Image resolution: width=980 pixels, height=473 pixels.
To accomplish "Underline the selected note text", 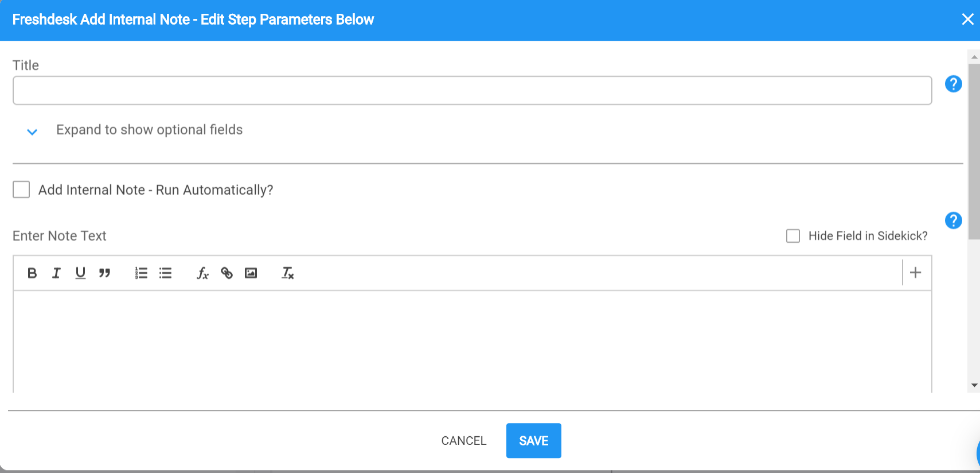I will pos(80,273).
